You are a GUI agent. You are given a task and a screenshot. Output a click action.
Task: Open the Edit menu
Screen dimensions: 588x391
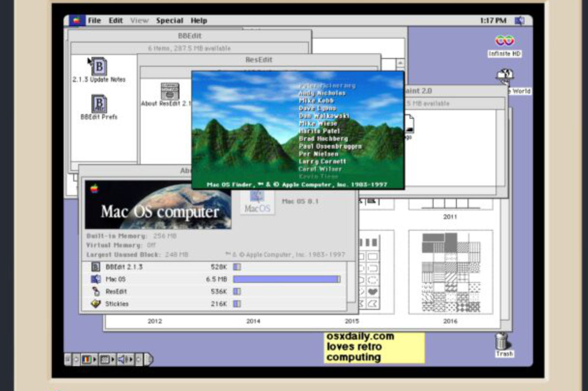pyautogui.click(x=115, y=21)
